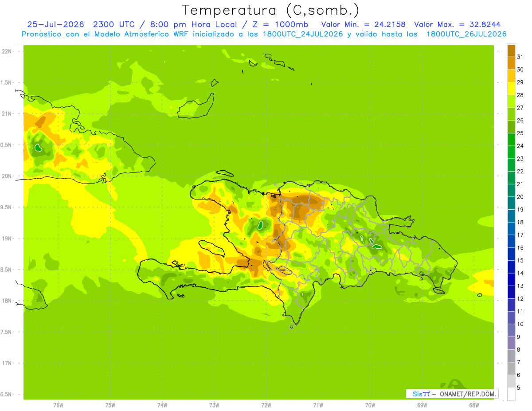Click the 18N latitude label

[x=7, y=301]
